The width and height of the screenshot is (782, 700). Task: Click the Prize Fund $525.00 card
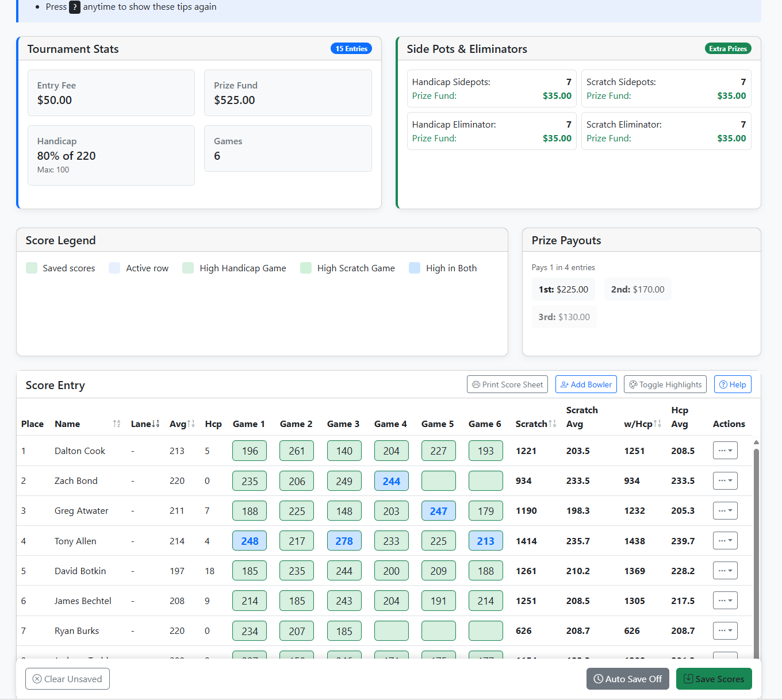coord(288,93)
